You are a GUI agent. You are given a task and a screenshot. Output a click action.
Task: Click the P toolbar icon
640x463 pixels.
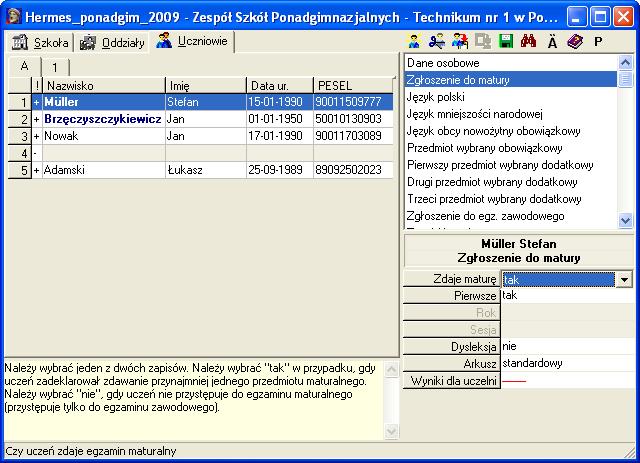598,42
